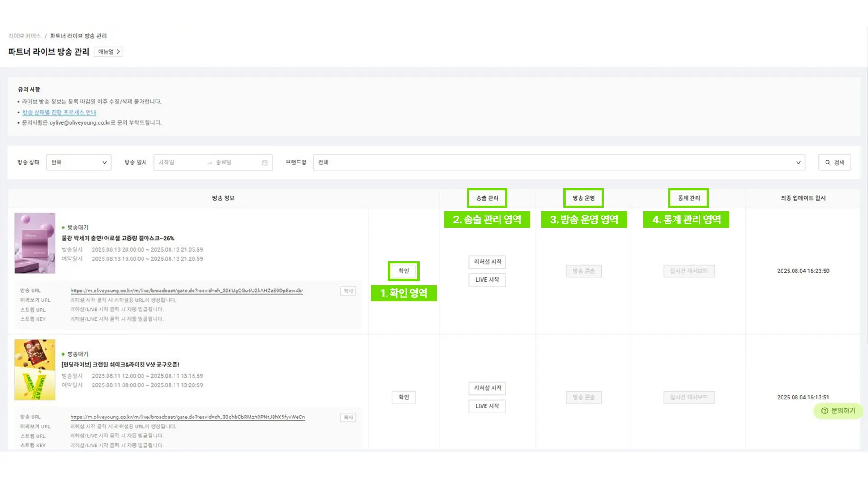Open the 문의하기 help chat bubble
868x488 pixels.
(x=838, y=411)
